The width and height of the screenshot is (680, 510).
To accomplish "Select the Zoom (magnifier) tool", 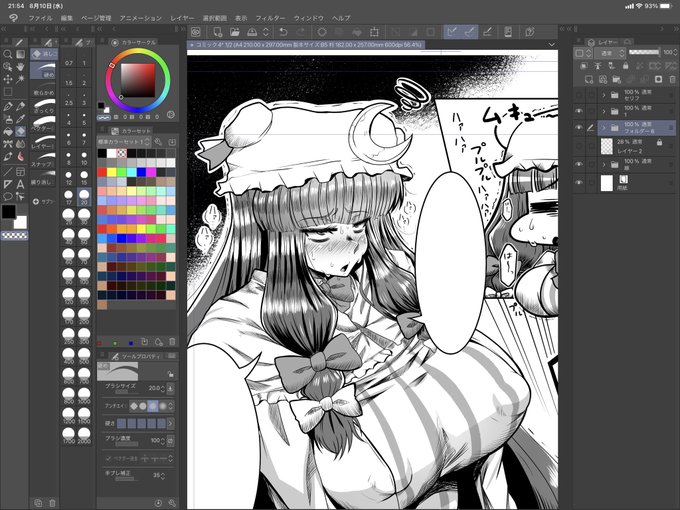I will (8, 54).
